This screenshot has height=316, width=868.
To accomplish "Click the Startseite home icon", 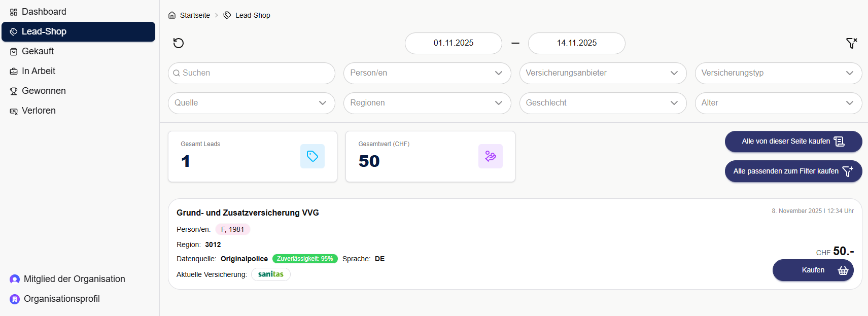I will (172, 15).
